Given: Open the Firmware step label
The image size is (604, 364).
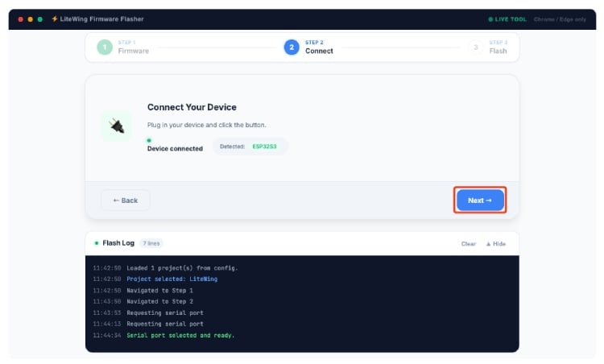Looking at the screenshot, I should pos(134,51).
